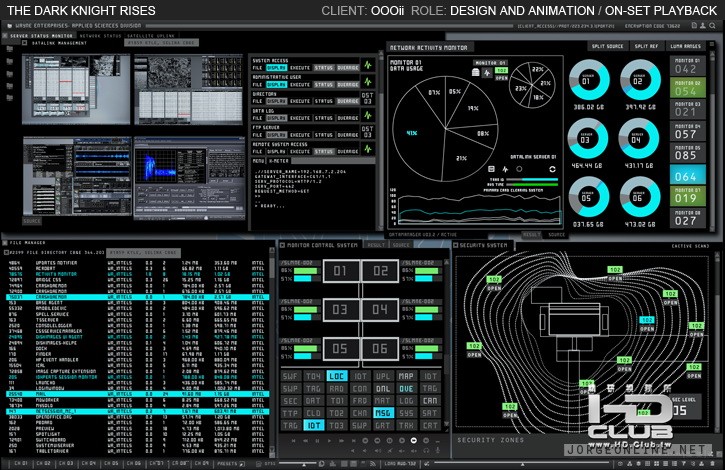
Task: Toggle Monitor Control System panel checkbox
Action: 283,245
